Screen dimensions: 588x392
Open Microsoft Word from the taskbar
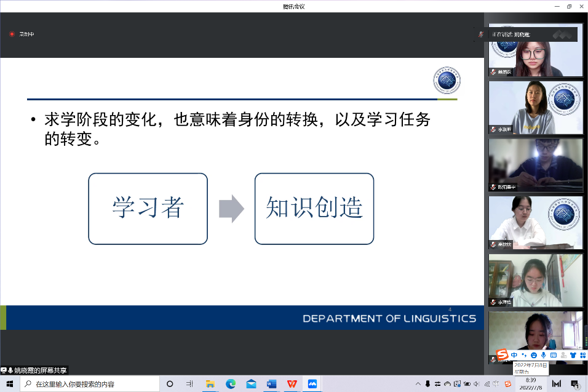coord(271,384)
